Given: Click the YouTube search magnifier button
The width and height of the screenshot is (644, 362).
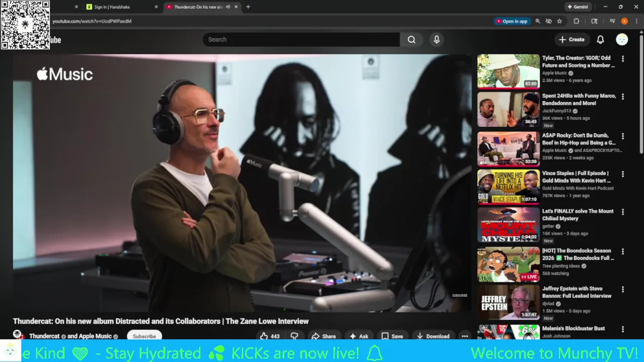Looking at the screenshot, I should (412, 40).
